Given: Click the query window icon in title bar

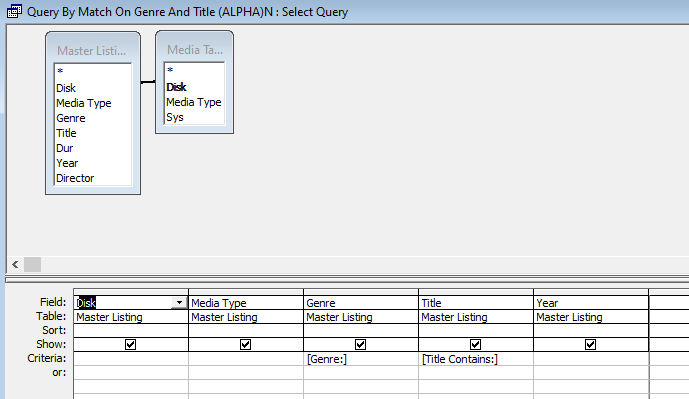Looking at the screenshot, I should click(x=14, y=11).
